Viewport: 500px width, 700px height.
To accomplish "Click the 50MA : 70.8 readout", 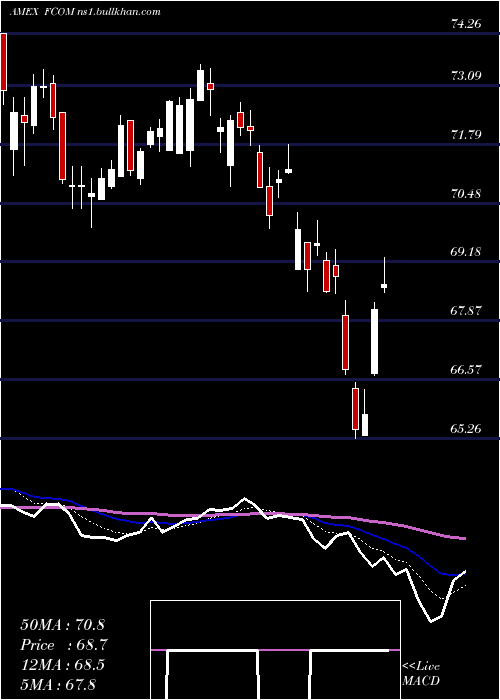I will 62,625.
